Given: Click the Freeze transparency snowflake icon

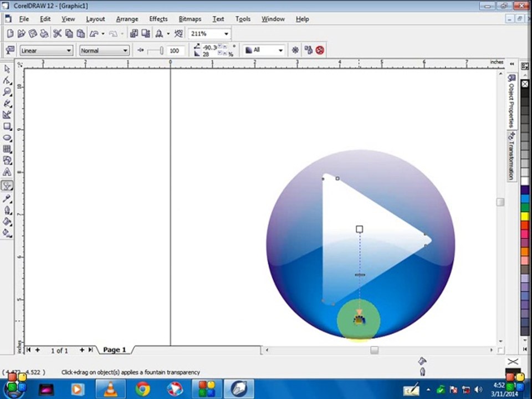Looking at the screenshot, I should pyautogui.click(x=295, y=50).
